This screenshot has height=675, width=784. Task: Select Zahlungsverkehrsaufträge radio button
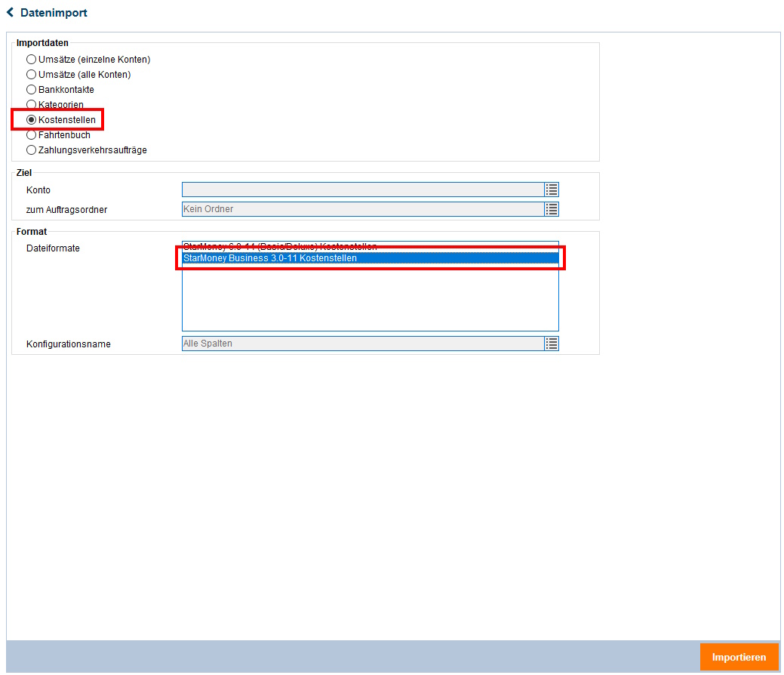[32, 150]
